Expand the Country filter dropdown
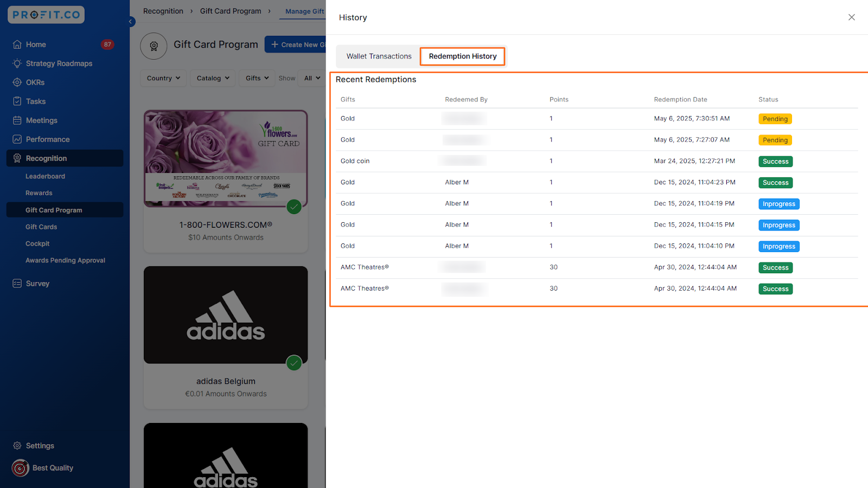868x488 pixels. 163,78
